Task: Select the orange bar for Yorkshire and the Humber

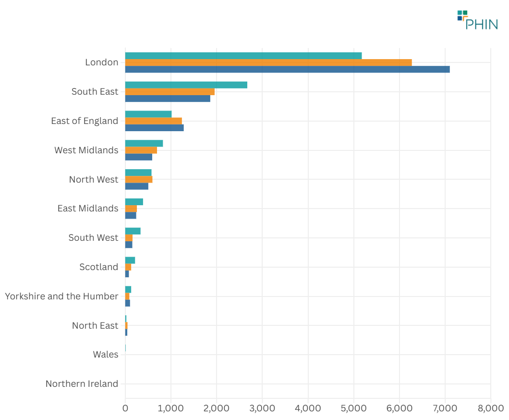Action: 128,296
